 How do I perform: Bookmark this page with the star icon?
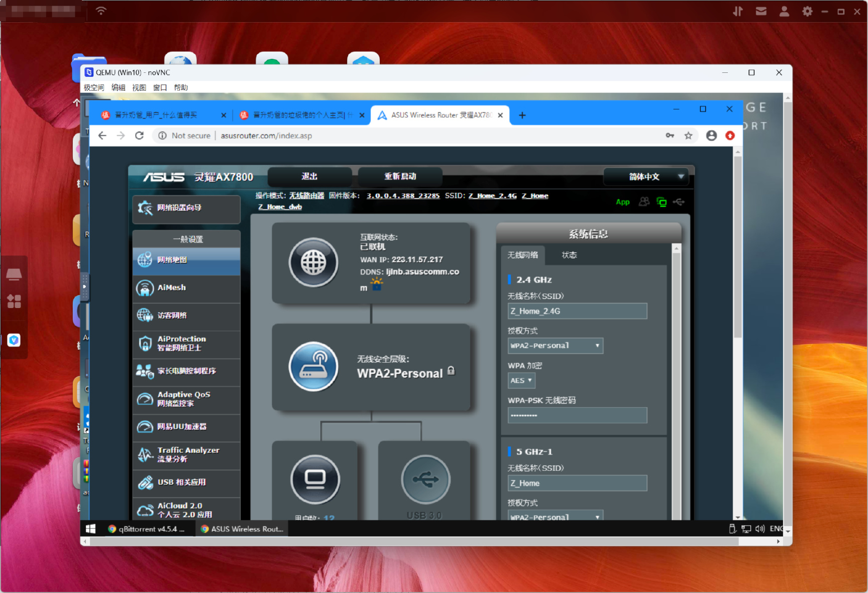click(688, 136)
